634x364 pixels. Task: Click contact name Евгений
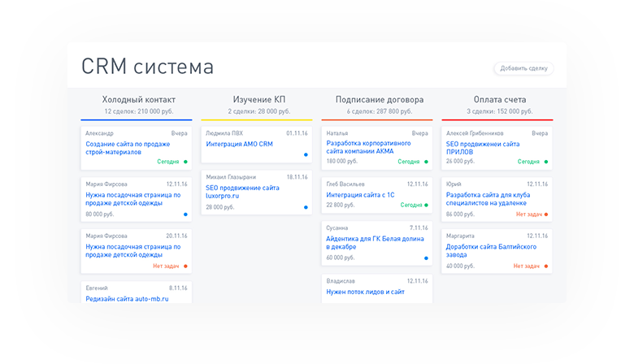(x=97, y=288)
